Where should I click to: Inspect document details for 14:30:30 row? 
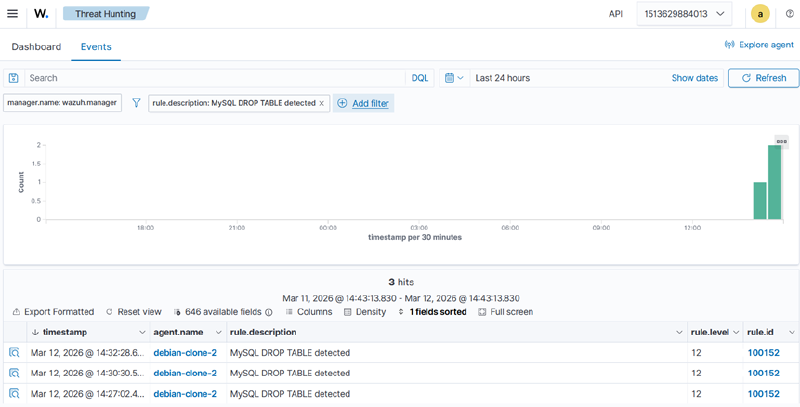tap(14, 373)
